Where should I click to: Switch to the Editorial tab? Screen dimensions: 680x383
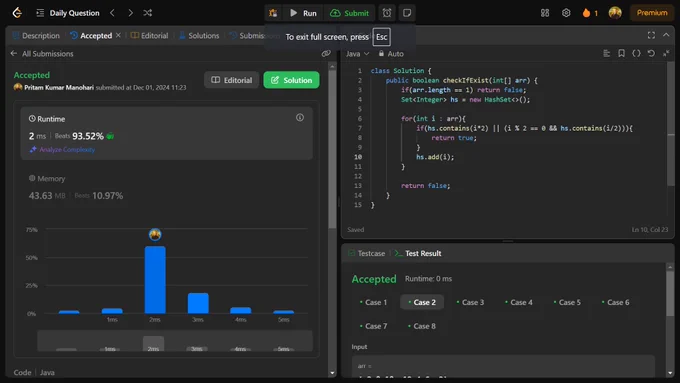point(150,36)
